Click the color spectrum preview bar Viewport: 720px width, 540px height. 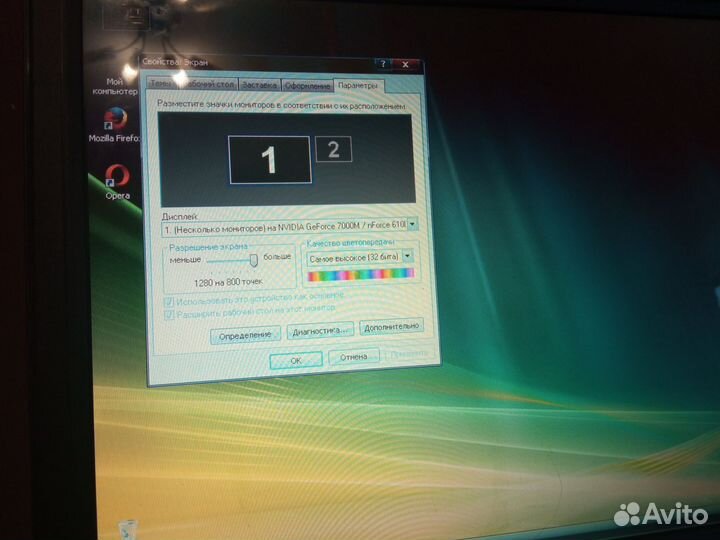pyautogui.click(x=361, y=275)
